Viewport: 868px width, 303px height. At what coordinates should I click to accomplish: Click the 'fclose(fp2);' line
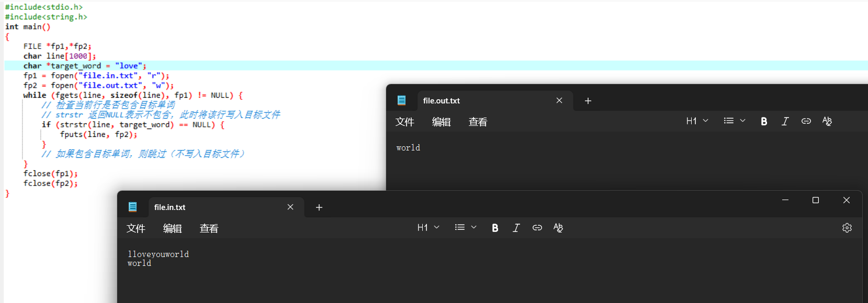click(x=51, y=183)
